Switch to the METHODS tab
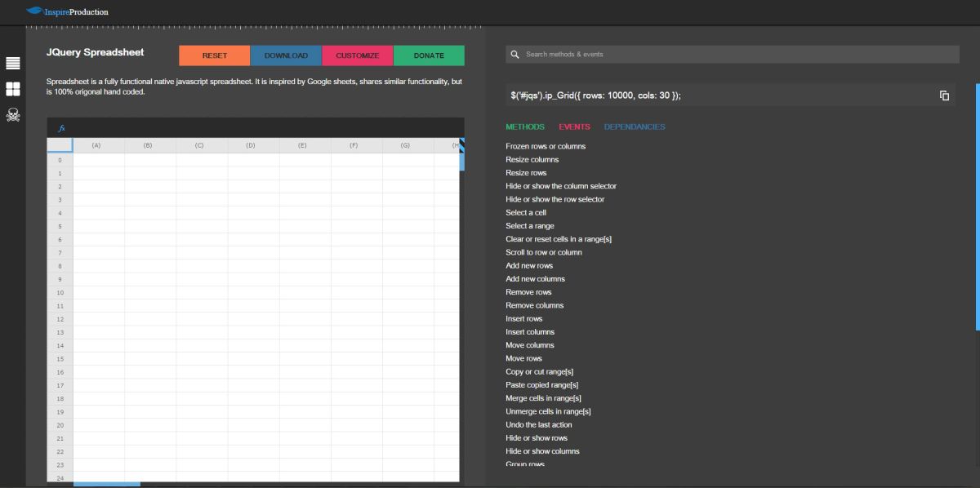The width and height of the screenshot is (980, 488). (525, 126)
